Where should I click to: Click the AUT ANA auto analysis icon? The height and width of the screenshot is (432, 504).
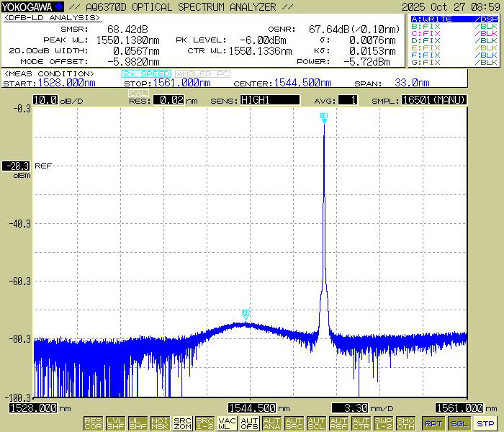[x=271, y=423]
